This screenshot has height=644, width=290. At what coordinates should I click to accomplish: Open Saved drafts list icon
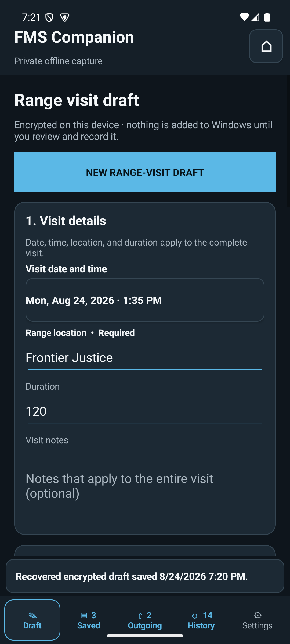coord(84,615)
